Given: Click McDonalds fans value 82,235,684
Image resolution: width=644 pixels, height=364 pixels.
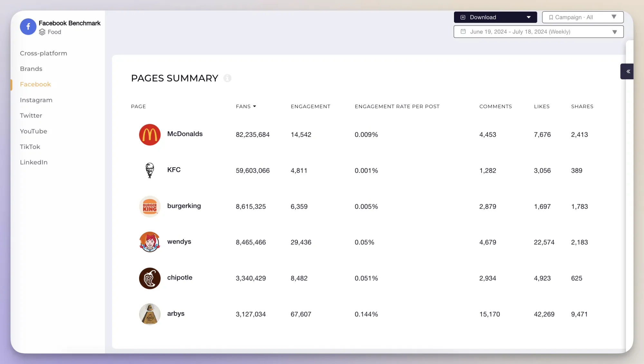Looking at the screenshot, I should click(253, 135).
